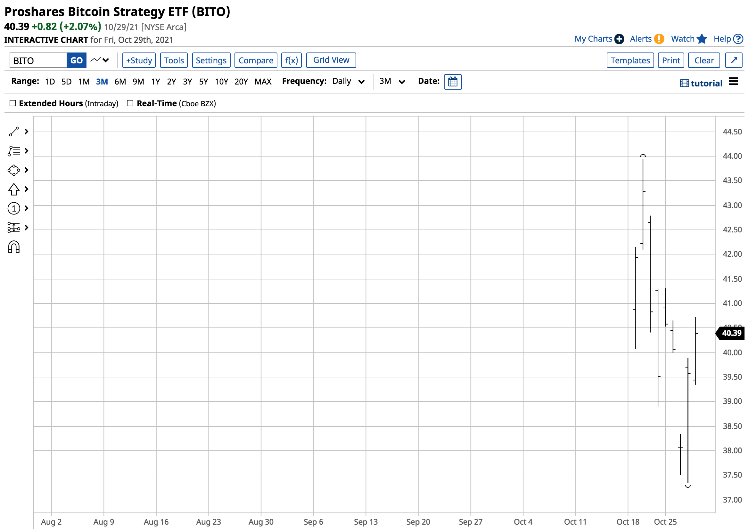The image size is (756, 532).
Task: Select the 1Y range
Action: (156, 82)
